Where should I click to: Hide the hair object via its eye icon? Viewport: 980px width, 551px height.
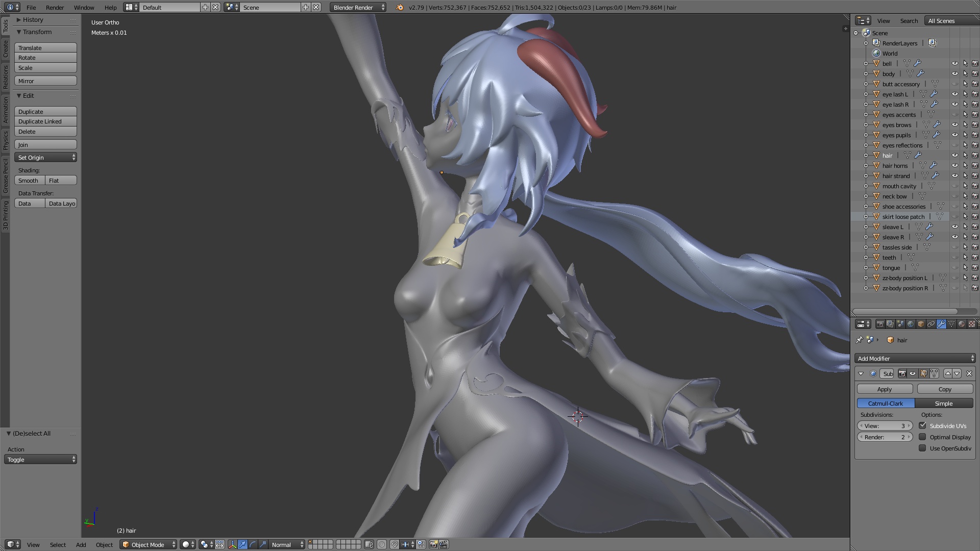(x=954, y=155)
